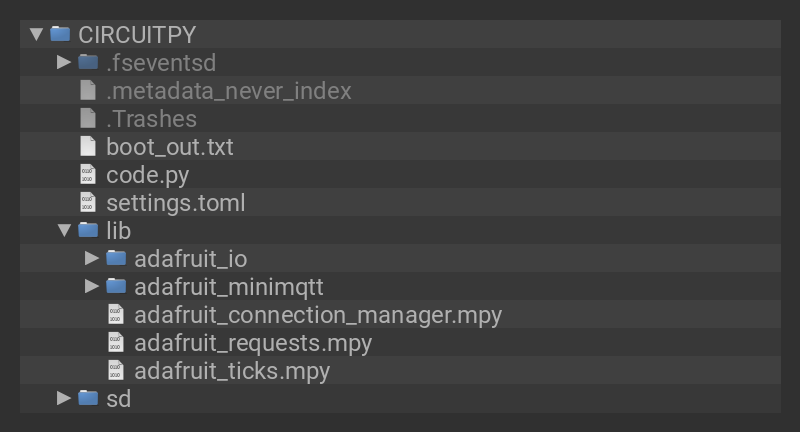Click the settings.toml file icon
Screen dimensions: 800x432
pyautogui.click(x=88, y=202)
